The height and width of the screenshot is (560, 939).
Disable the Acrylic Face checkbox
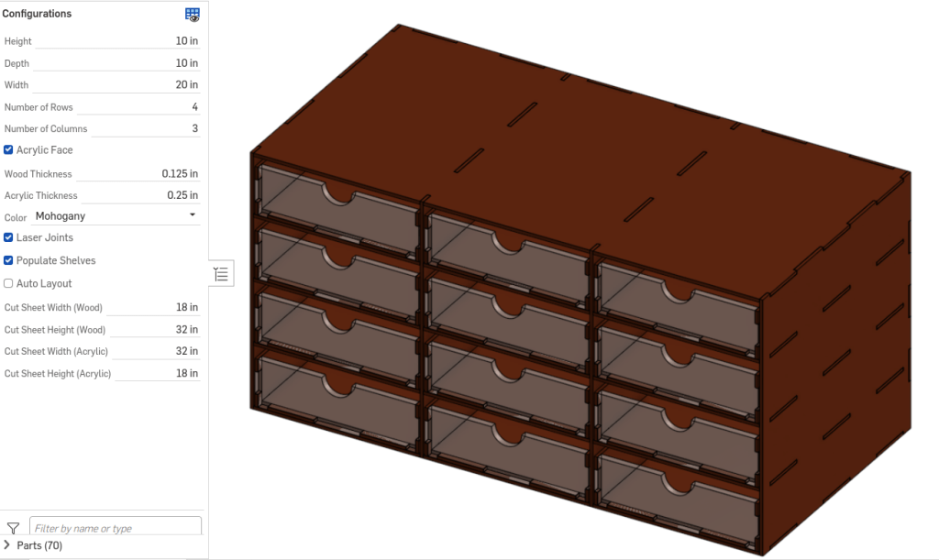point(9,150)
